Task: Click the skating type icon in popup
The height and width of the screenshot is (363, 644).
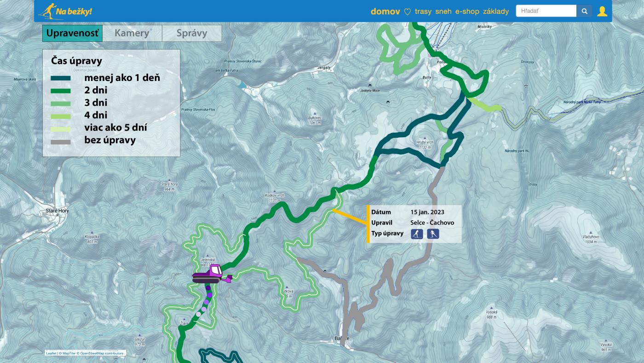Action: click(433, 234)
